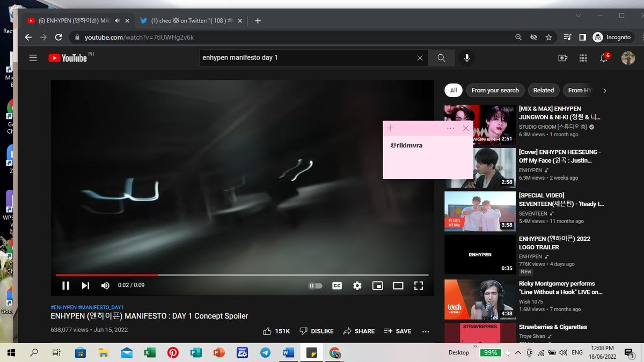Skip to the next video
This screenshot has height=362, width=644.
click(85, 286)
